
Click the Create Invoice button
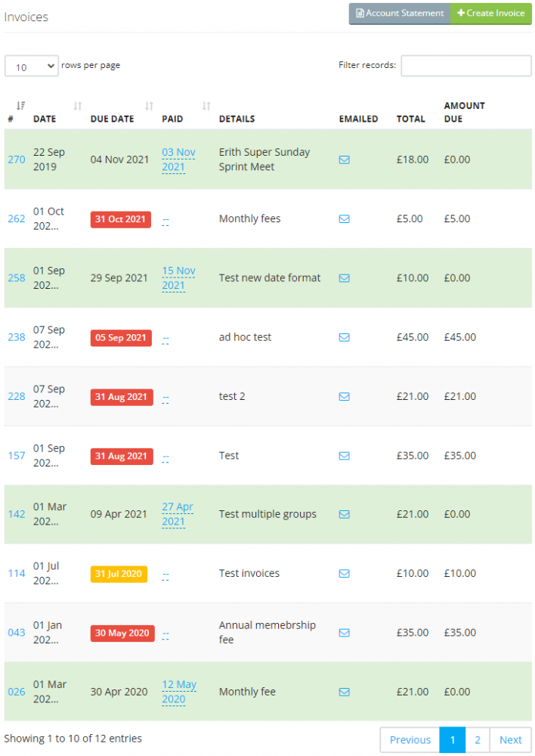tap(490, 14)
